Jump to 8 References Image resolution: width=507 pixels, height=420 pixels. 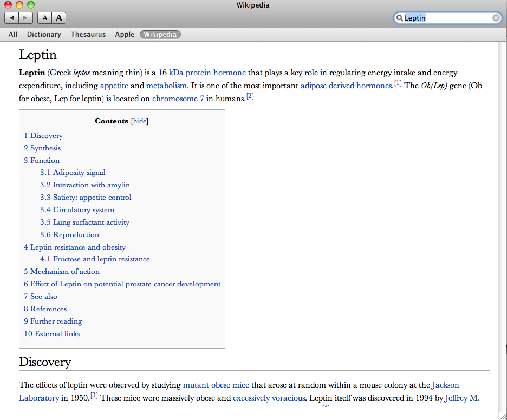pos(45,309)
